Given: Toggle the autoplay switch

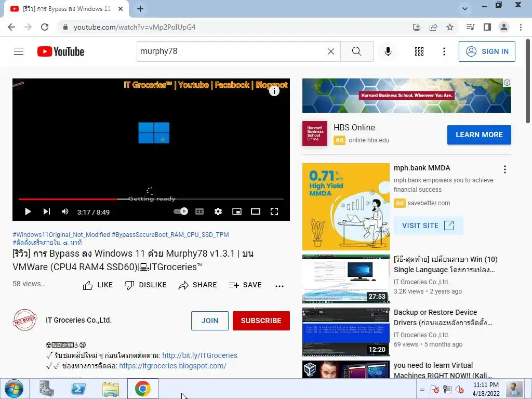Looking at the screenshot, I should coord(180,211).
